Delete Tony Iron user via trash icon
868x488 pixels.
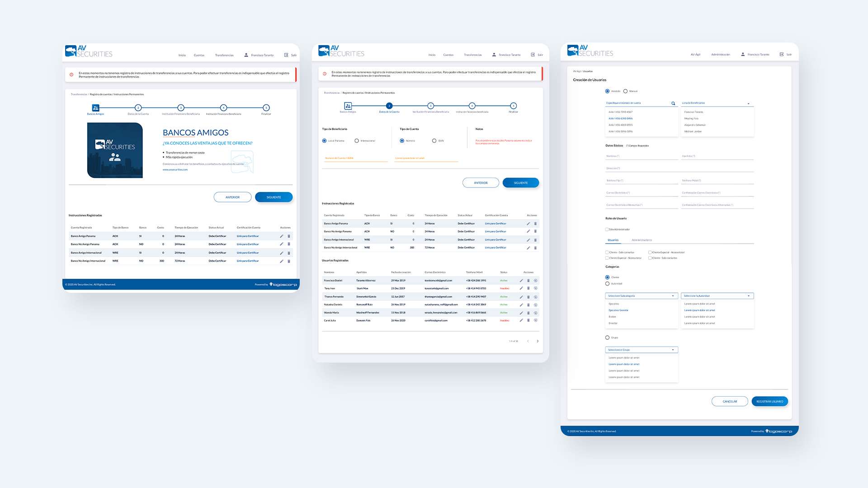(528, 288)
